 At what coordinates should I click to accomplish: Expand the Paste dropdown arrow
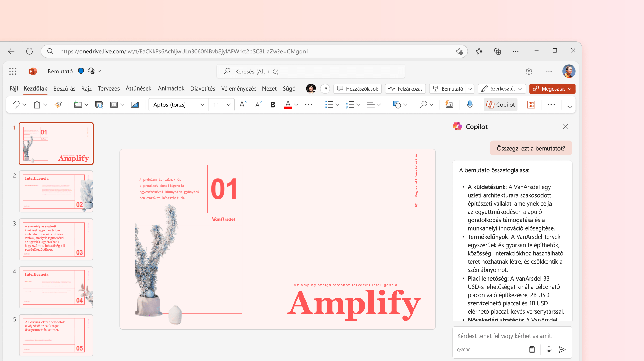(45, 105)
